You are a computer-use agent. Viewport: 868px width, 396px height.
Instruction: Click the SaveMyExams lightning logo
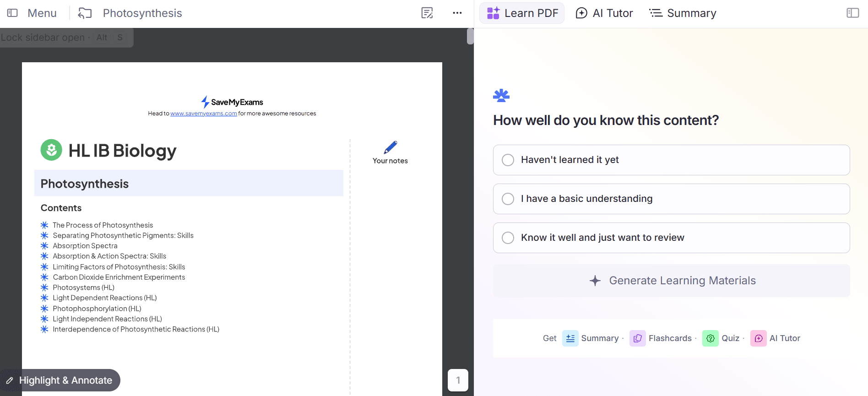[205, 102]
